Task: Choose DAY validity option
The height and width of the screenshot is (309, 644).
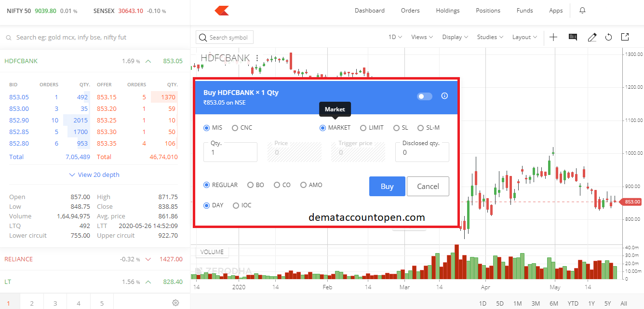Action: 207,205
